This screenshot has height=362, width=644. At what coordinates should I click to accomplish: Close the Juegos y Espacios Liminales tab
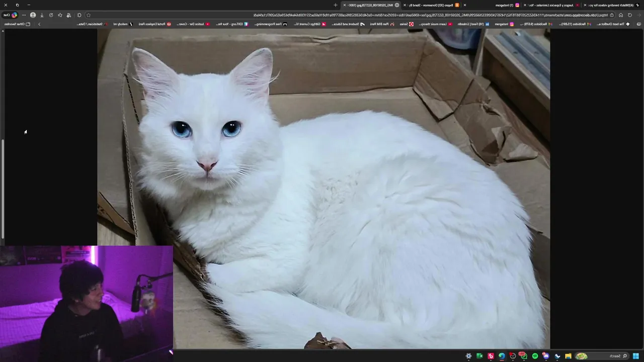click(x=524, y=5)
